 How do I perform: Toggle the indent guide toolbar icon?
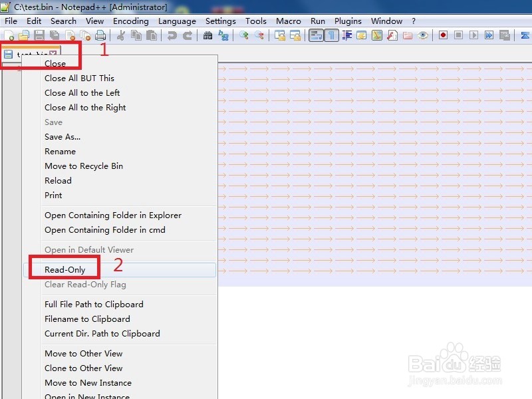[x=346, y=35]
